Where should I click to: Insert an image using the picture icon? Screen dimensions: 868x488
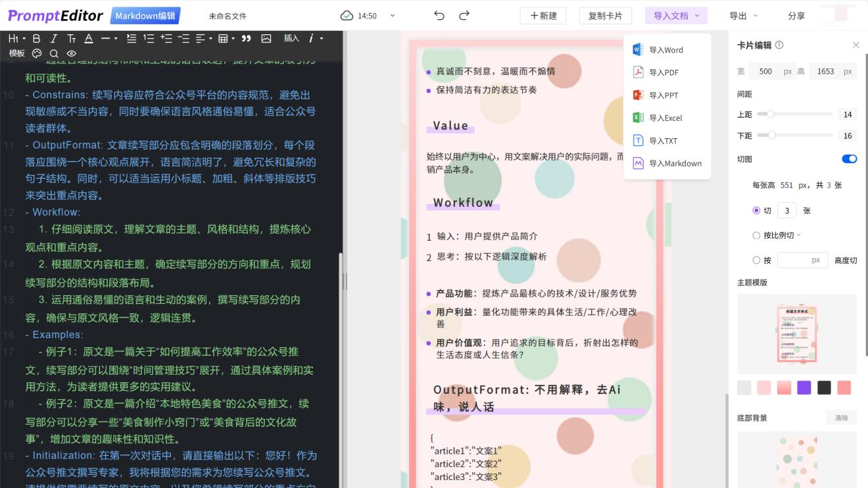(x=267, y=39)
